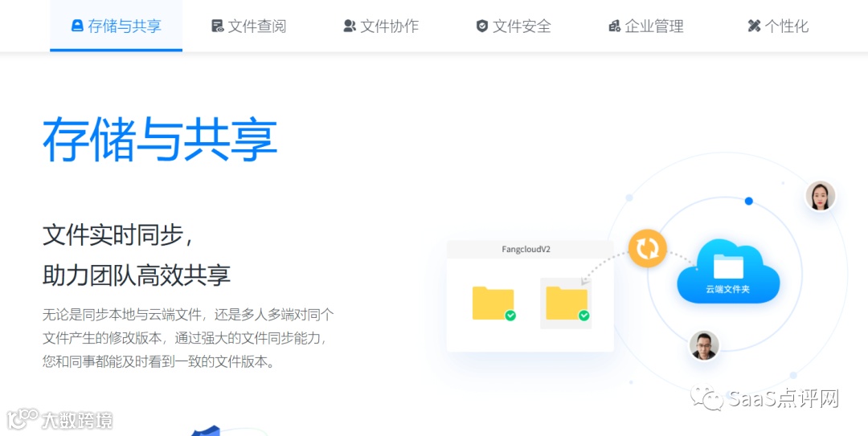
Task: Switch to the 个性化 tab
Action: pos(778,26)
